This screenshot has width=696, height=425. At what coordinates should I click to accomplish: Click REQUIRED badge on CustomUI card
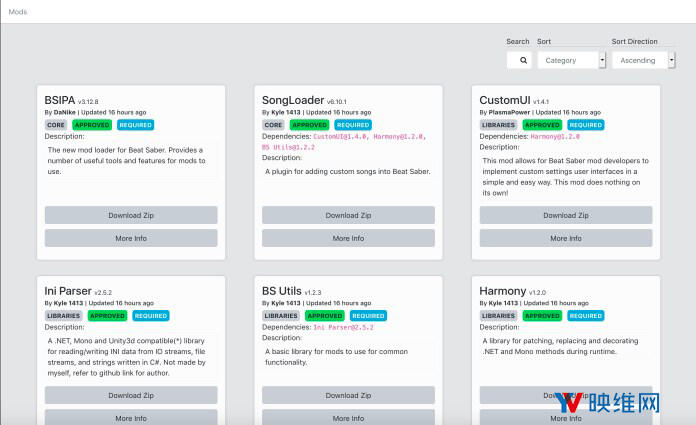[x=586, y=125]
